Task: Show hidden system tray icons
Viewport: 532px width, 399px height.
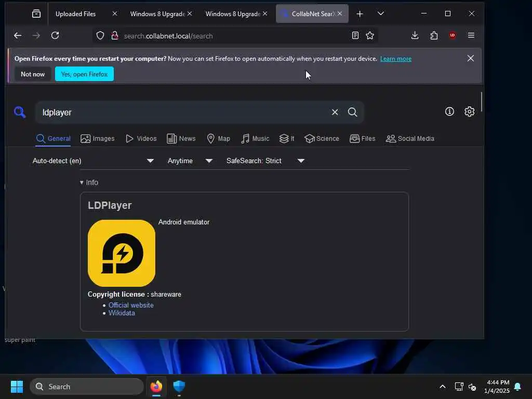Action: pyautogui.click(x=443, y=387)
